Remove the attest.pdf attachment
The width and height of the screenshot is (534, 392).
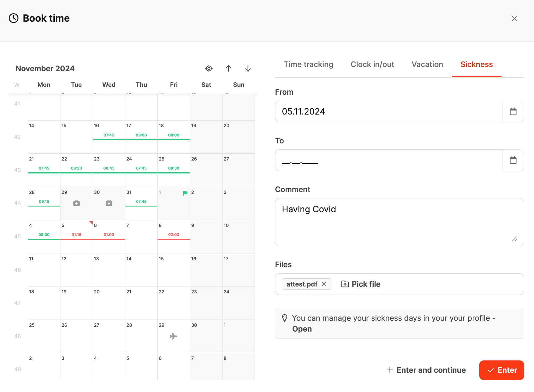(324, 284)
